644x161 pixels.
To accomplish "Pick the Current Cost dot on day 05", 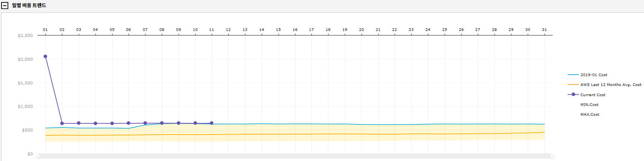I will 112,123.
